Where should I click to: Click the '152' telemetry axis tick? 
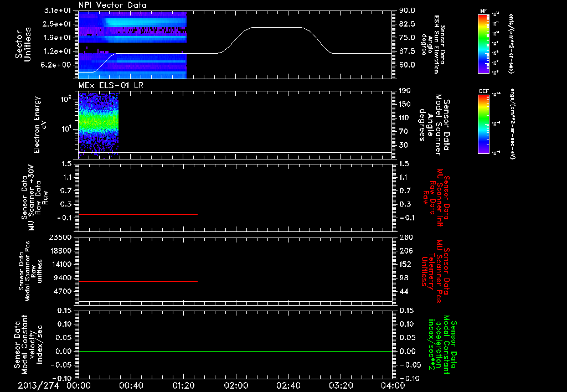click(x=406, y=264)
